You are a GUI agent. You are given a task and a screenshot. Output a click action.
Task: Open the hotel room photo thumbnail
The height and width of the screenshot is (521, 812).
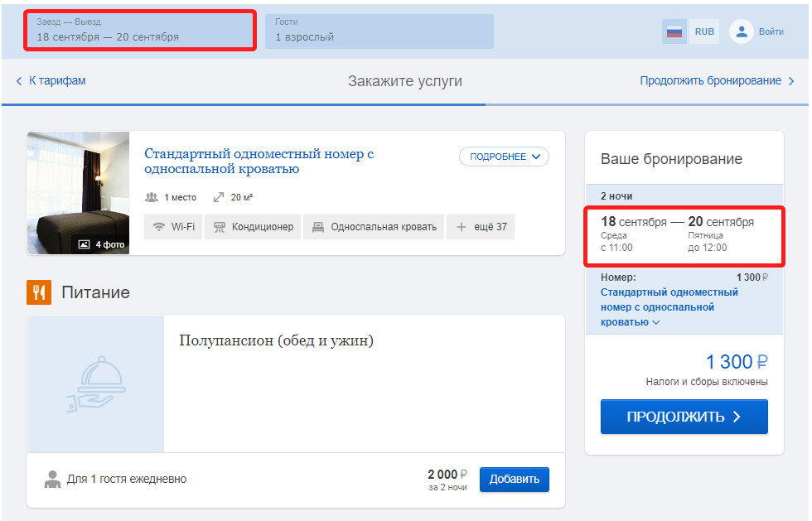point(78,193)
